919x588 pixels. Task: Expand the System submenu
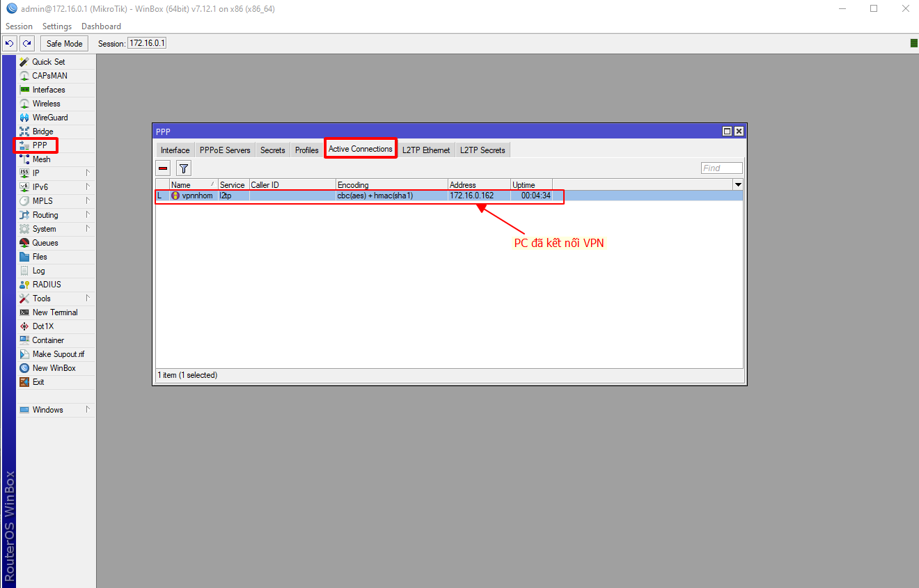(x=88, y=229)
